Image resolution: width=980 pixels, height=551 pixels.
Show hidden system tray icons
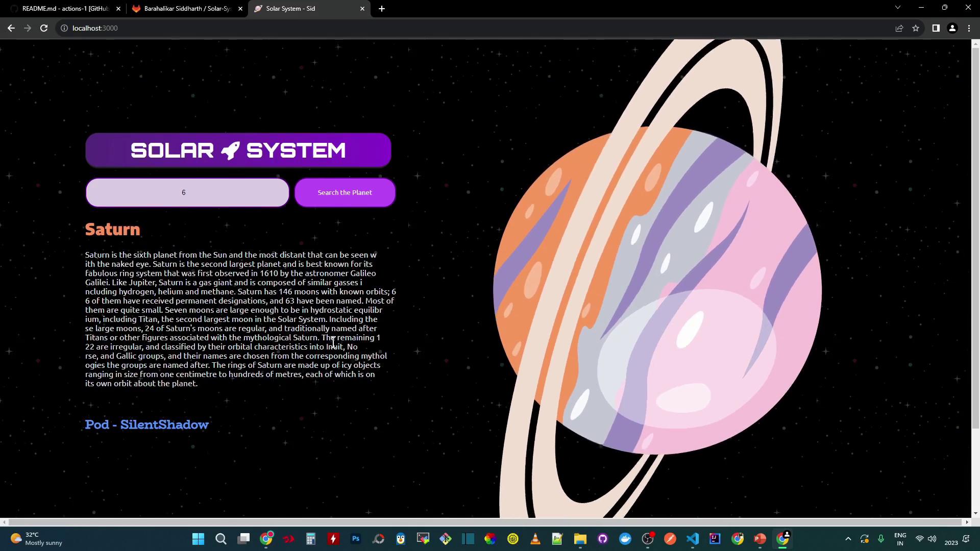click(x=848, y=539)
